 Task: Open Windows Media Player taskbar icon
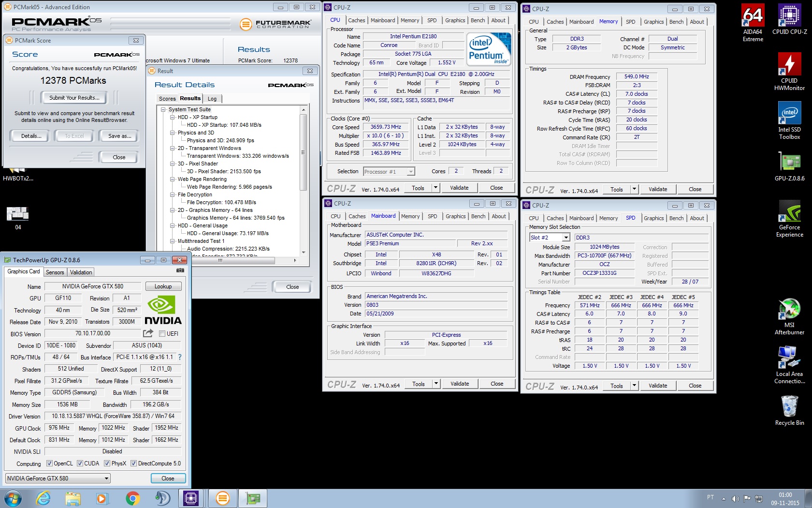click(102, 498)
